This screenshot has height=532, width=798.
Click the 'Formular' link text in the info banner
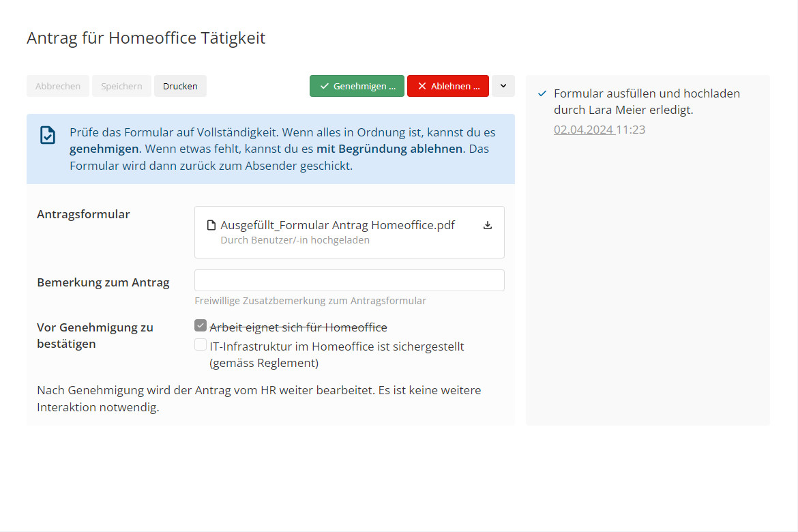click(94, 166)
